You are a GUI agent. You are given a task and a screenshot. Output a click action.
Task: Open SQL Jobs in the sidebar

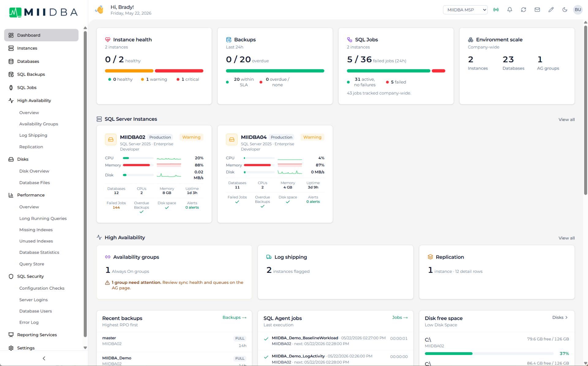tap(41, 87)
